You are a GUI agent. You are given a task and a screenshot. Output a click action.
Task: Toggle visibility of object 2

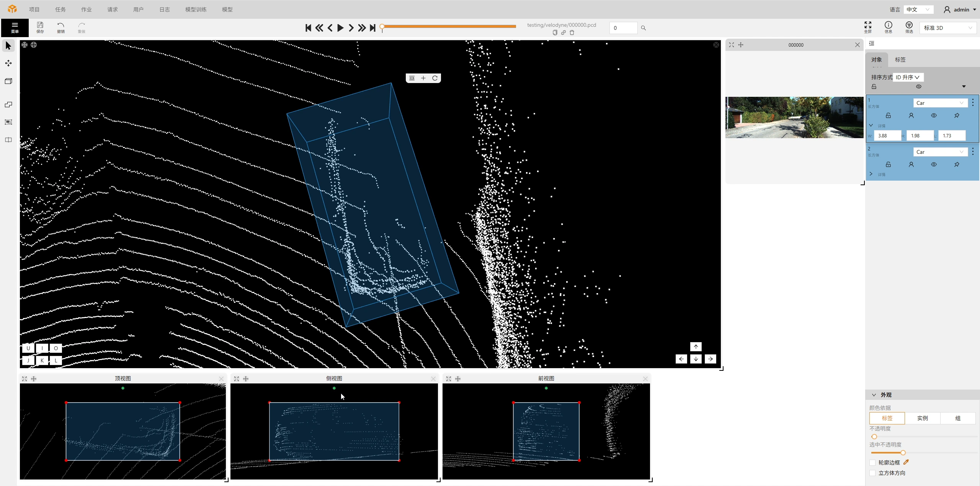click(934, 165)
